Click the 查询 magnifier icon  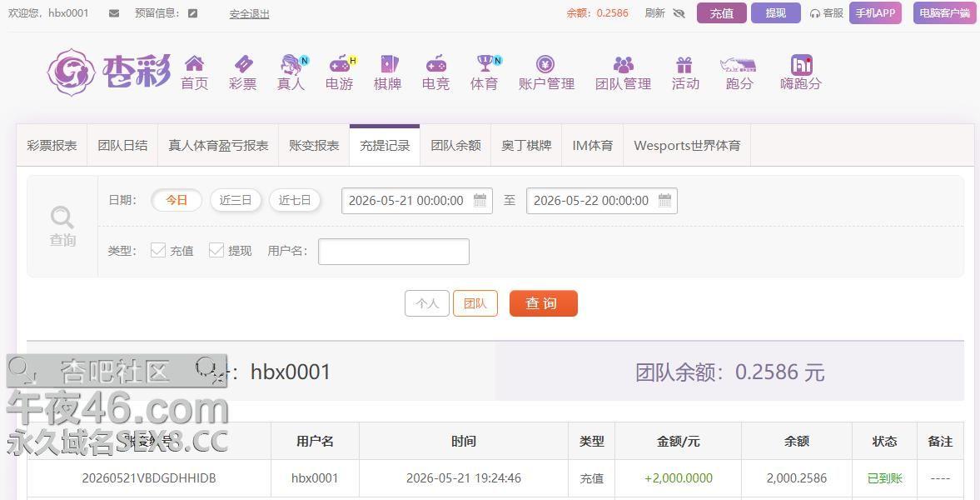[x=62, y=217]
